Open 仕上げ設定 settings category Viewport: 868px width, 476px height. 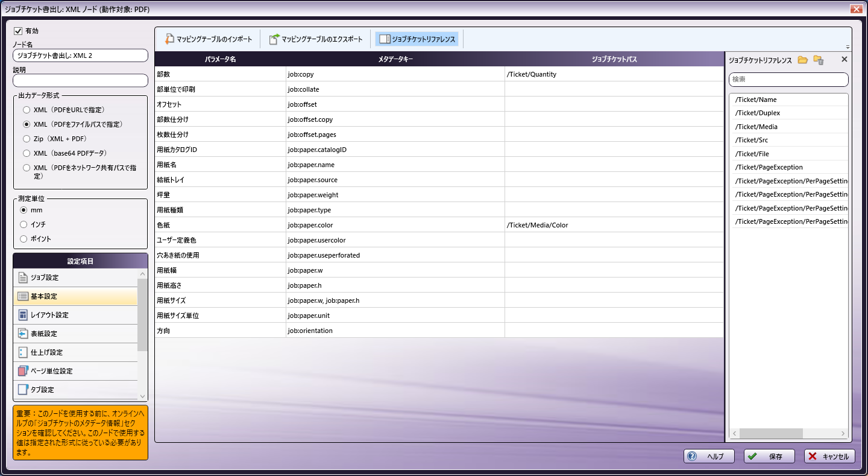pos(75,352)
